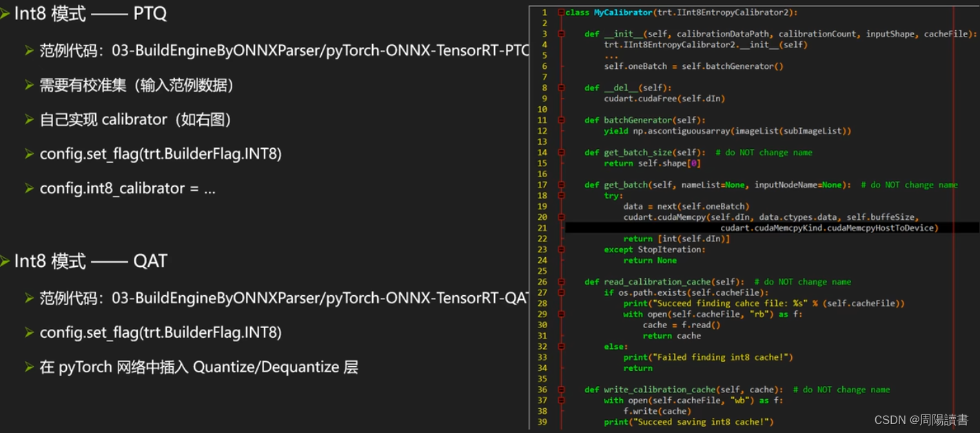Click the "return cache" code line
The height and width of the screenshot is (433, 980).
(671, 336)
